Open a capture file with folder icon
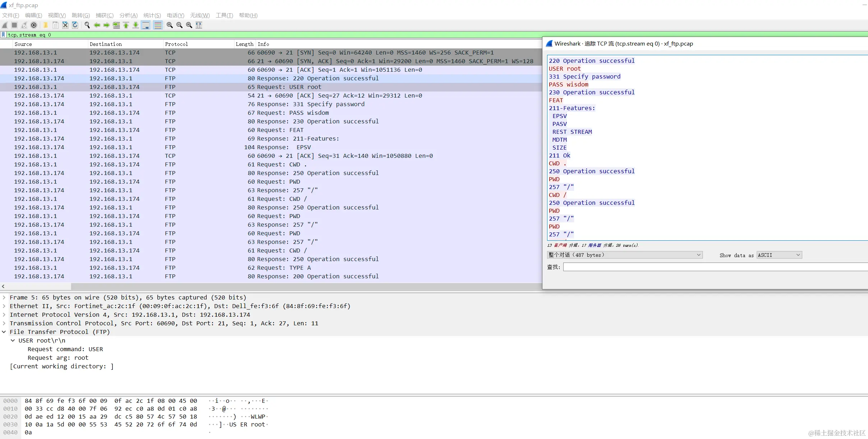This screenshot has width=868, height=439. pos(46,25)
